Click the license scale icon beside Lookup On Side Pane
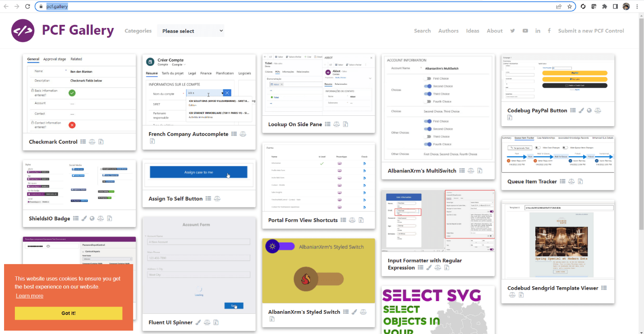 (x=336, y=124)
